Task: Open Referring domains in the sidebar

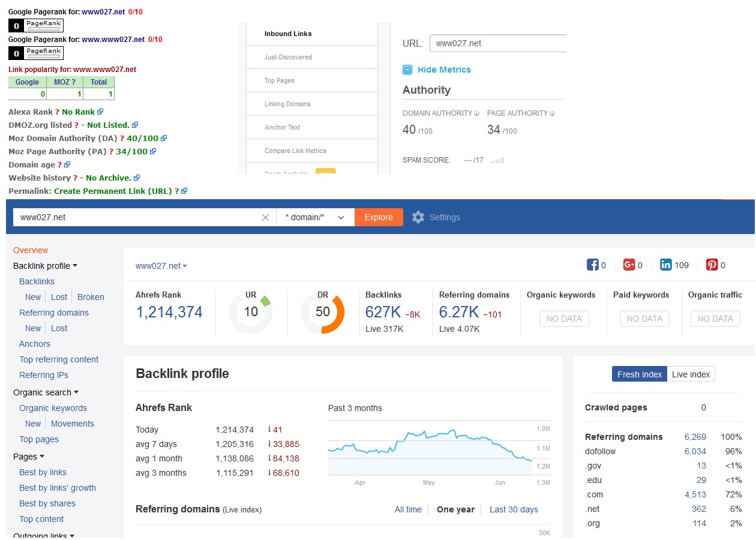Action: (54, 313)
